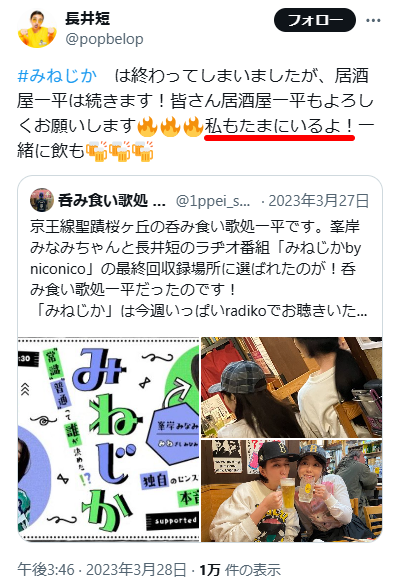Screen dimensions: 400x585
Task: Open 長井短's profile avatar
Action: (x=37, y=29)
